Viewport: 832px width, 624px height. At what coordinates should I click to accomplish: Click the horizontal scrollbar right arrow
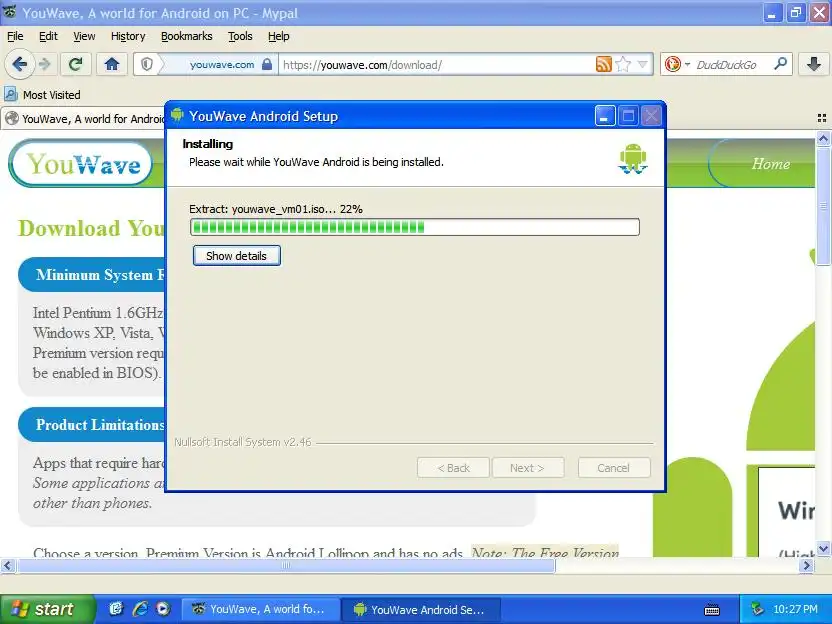(807, 566)
